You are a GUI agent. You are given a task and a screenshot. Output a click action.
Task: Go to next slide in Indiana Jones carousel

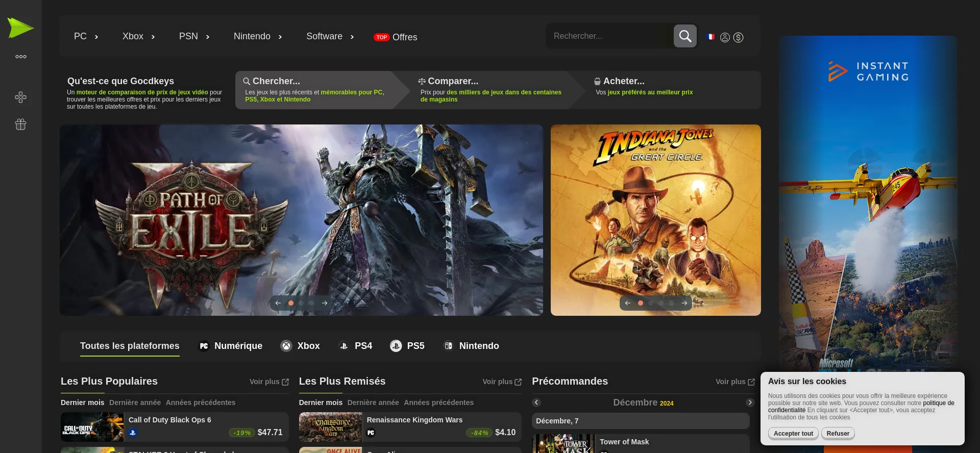click(x=684, y=303)
